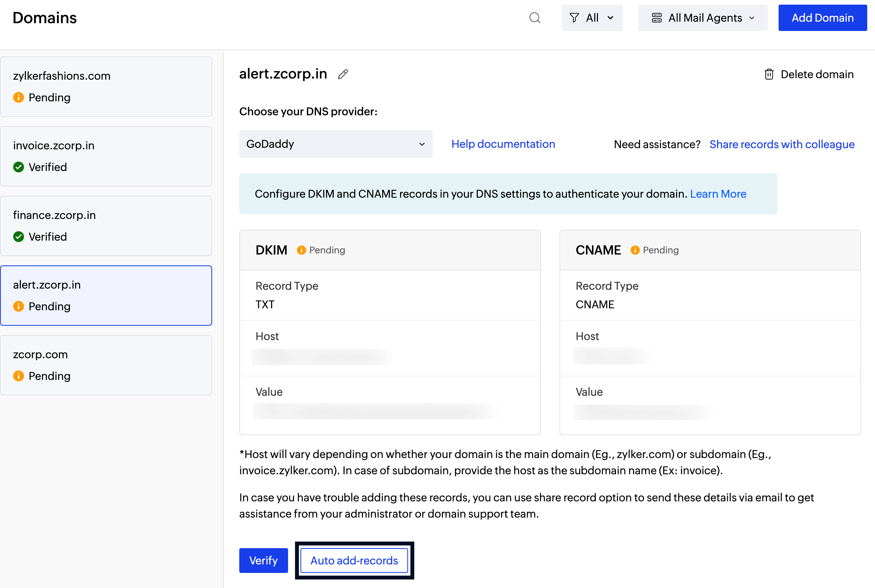Viewport: 875px width, 588px height.
Task: Click the Delete domain trash icon
Action: point(769,74)
